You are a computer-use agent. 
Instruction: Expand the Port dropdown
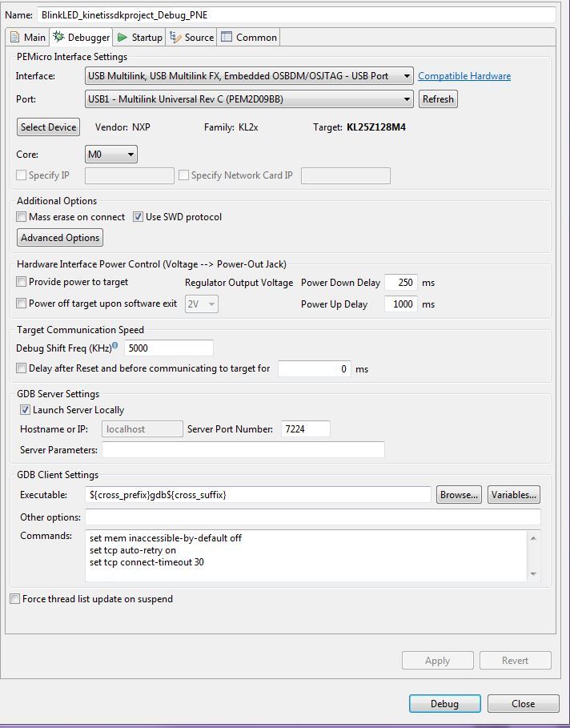(x=249, y=99)
